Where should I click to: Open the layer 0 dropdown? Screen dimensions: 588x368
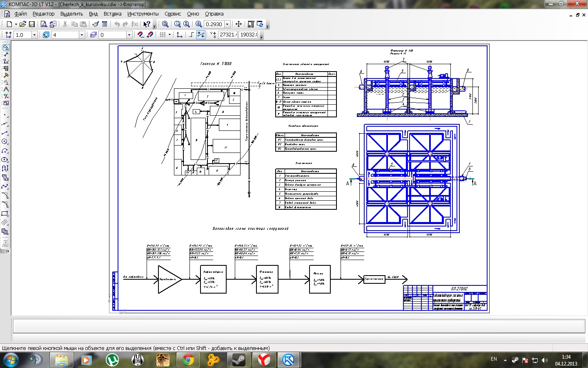coord(129,35)
